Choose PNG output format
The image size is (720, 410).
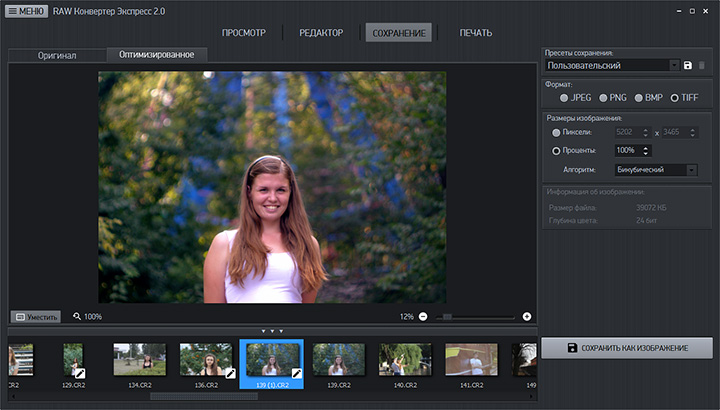(613, 98)
